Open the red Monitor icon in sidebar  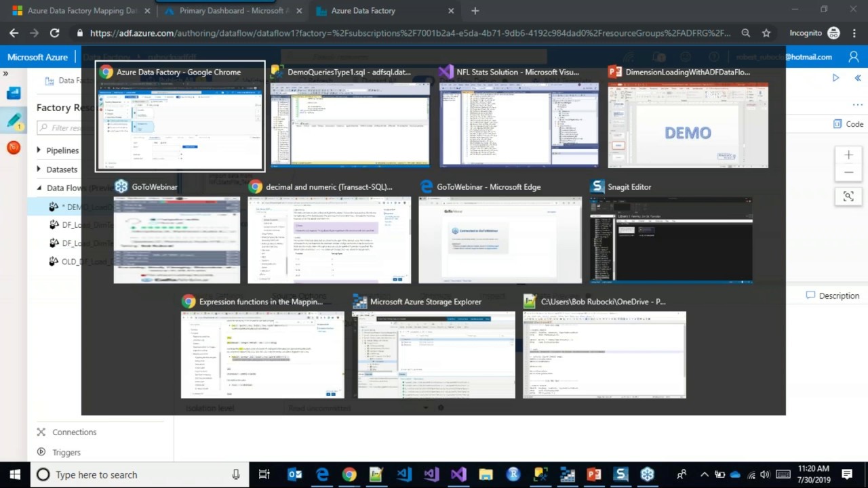(x=14, y=147)
